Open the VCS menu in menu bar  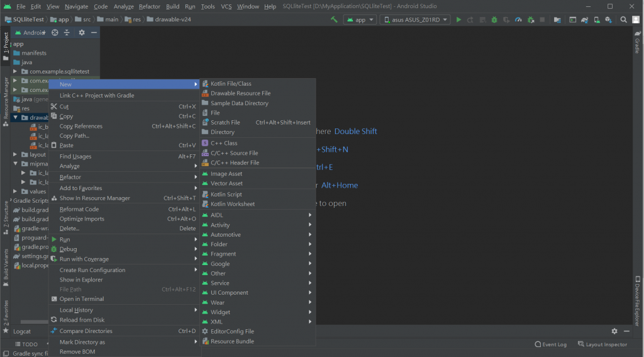(226, 6)
